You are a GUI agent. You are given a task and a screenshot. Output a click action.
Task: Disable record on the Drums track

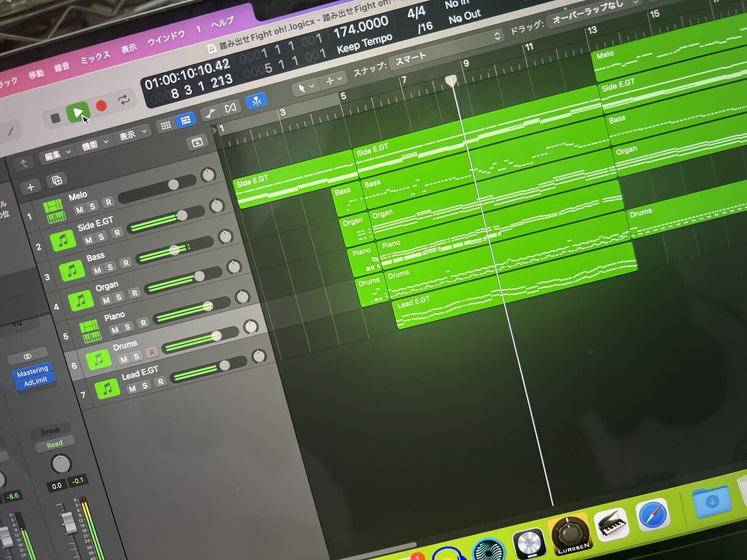coord(151,353)
